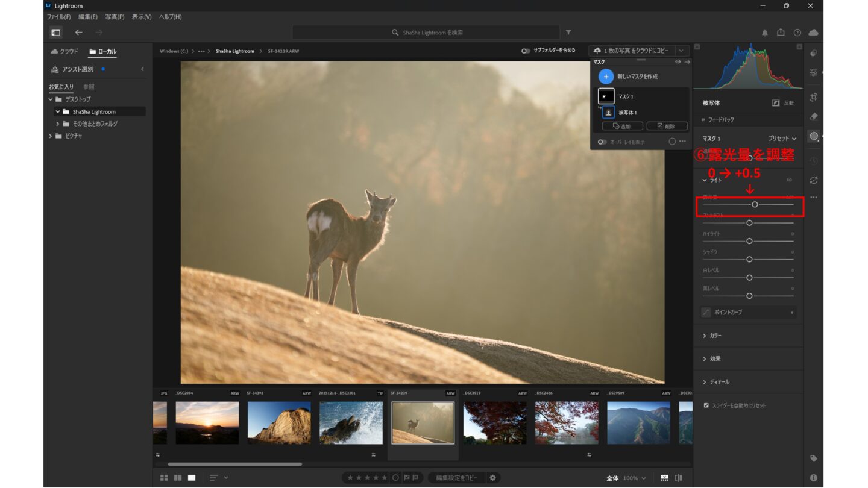Toggle the show overlay switch
Viewport: 868px width, 488px height.
pyautogui.click(x=602, y=142)
